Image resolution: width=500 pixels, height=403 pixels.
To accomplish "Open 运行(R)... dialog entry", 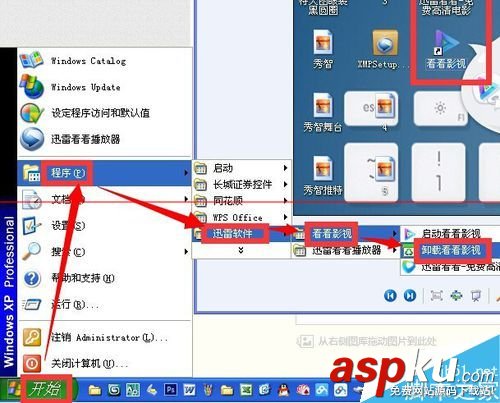I will point(105,304).
